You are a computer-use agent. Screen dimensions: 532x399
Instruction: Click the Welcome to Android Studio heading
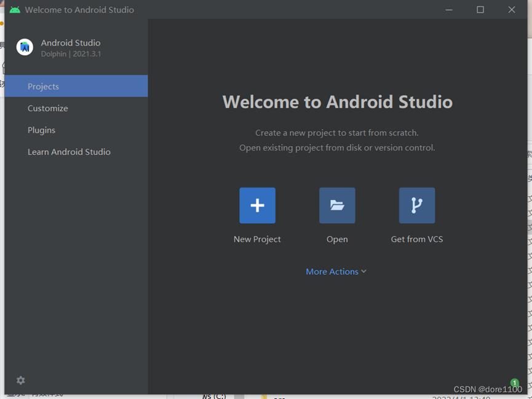tap(337, 102)
